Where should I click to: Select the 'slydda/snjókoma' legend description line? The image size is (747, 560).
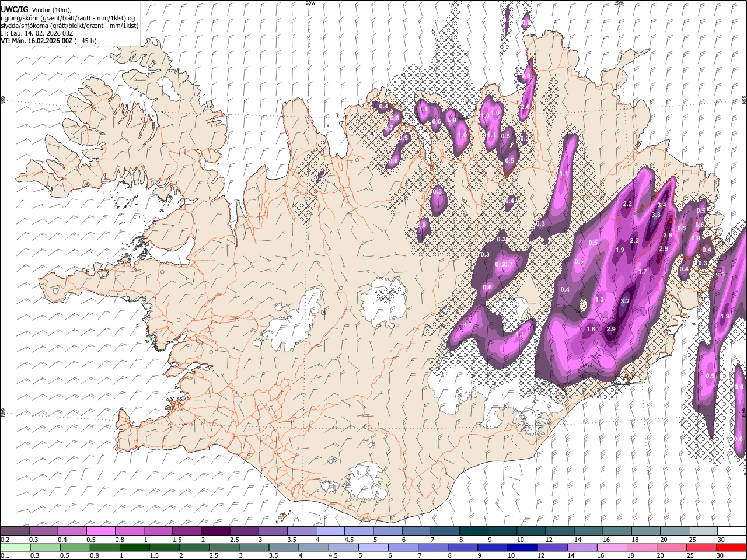tap(69, 26)
